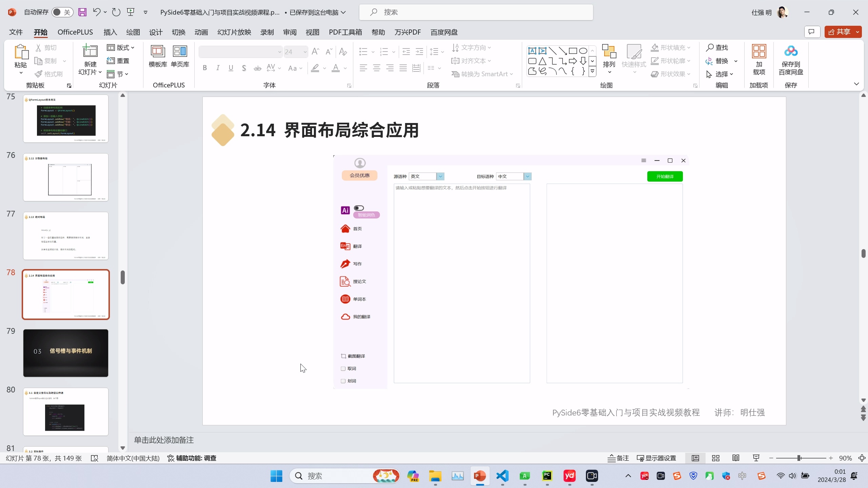Toggle text shadow S button
Image resolution: width=868 pixels, height=488 pixels.
pyautogui.click(x=244, y=68)
